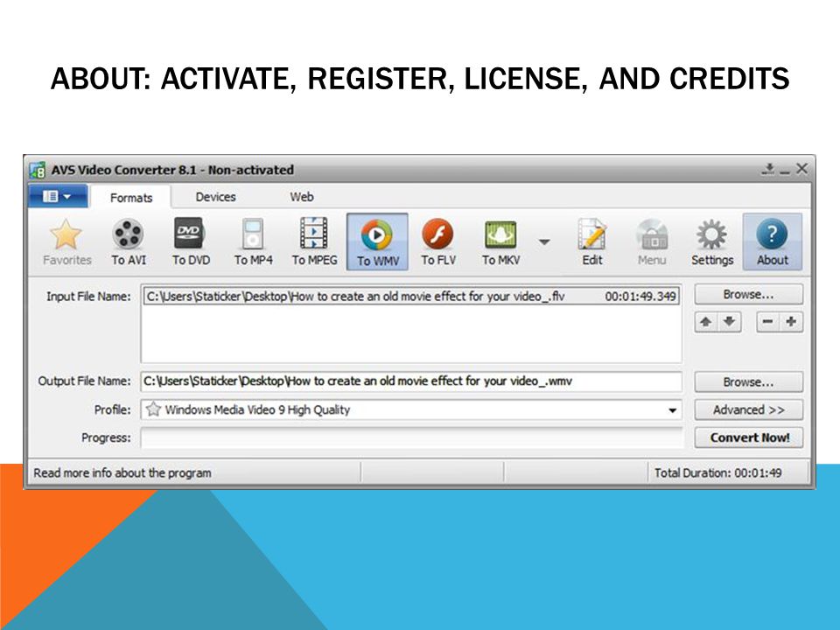Browse for an input file
Viewport: 840px width, 630px height.
(748, 295)
